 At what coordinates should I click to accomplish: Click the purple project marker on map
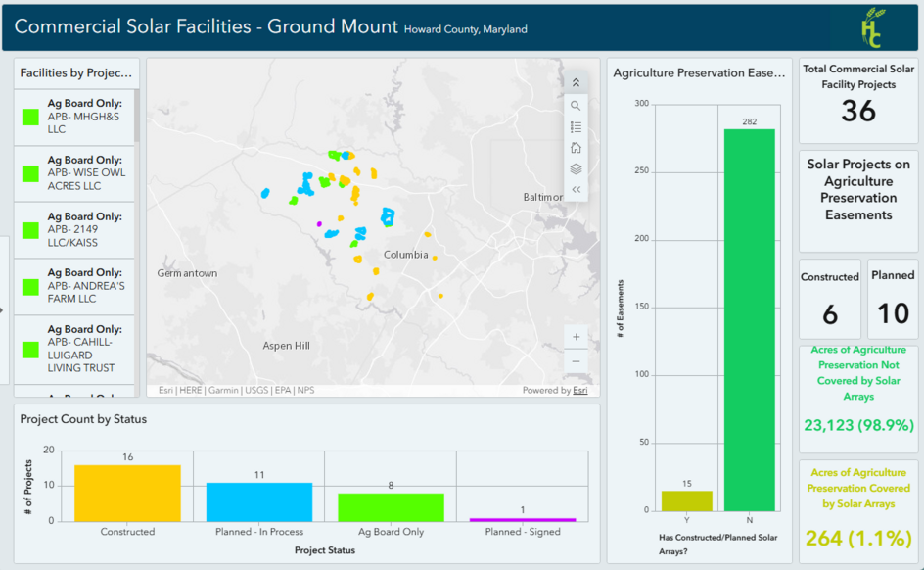coord(319,224)
